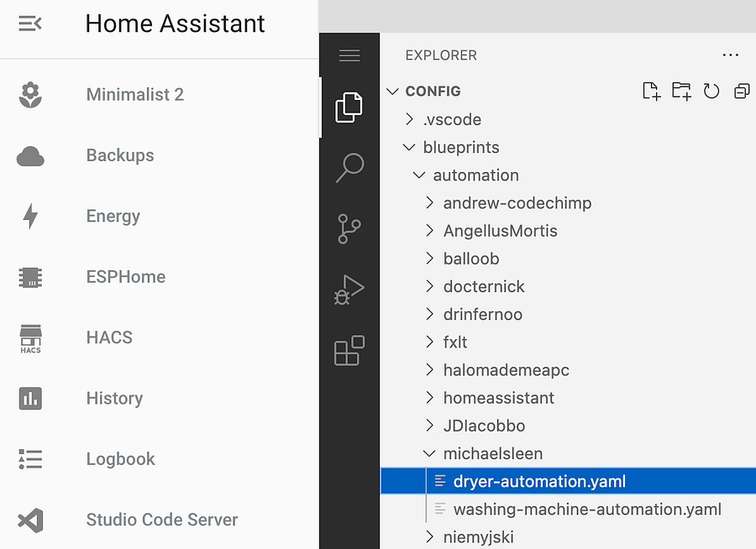Open the Search view in activity bar
This screenshot has height=549, width=756.
point(349,168)
